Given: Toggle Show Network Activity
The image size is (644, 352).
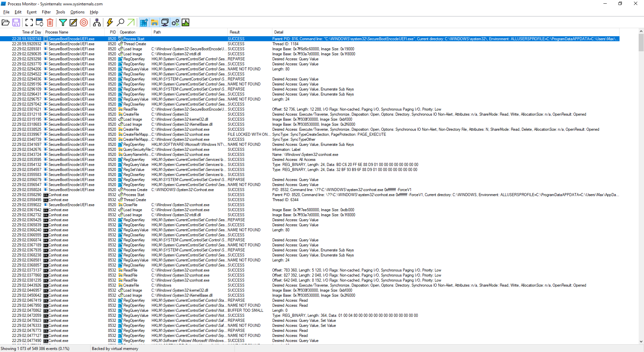Looking at the screenshot, I should coord(165,22).
